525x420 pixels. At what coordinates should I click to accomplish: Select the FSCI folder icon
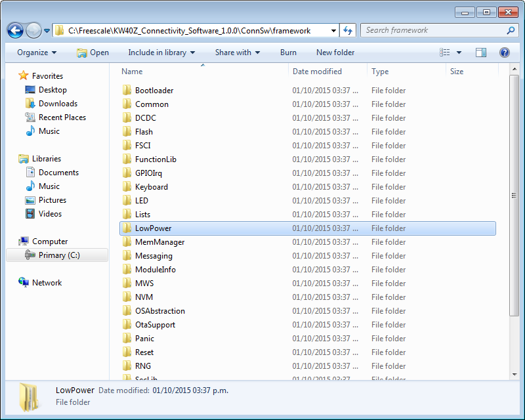(127, 145)
